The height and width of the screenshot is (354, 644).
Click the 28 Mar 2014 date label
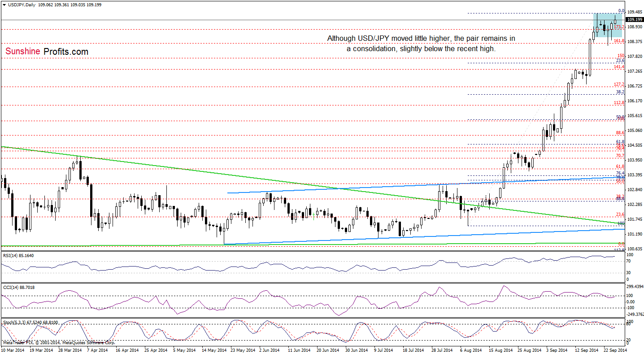click(x=70, y=350)
